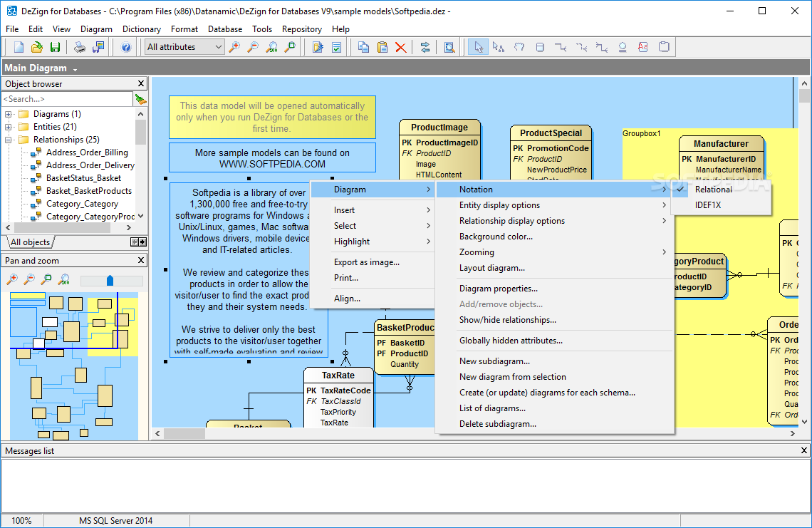
Task: Open the Dictionary menu
Action: [x=141, y=29]
